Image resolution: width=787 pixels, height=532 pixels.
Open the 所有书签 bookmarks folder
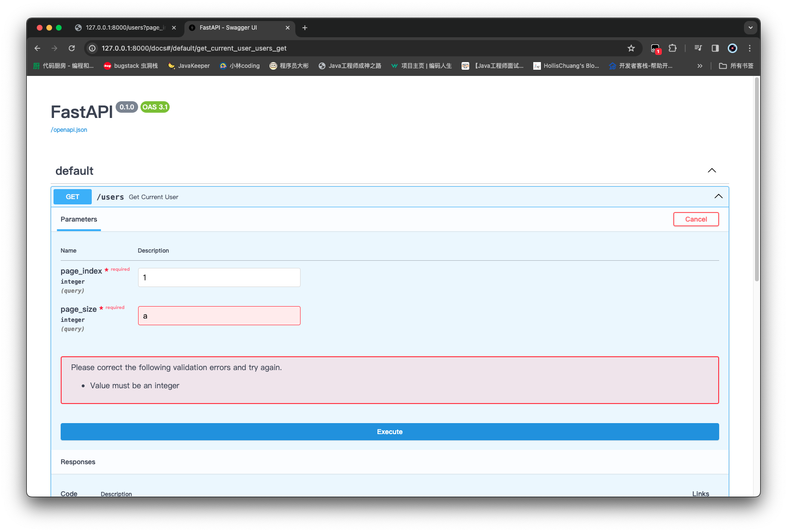736,66
